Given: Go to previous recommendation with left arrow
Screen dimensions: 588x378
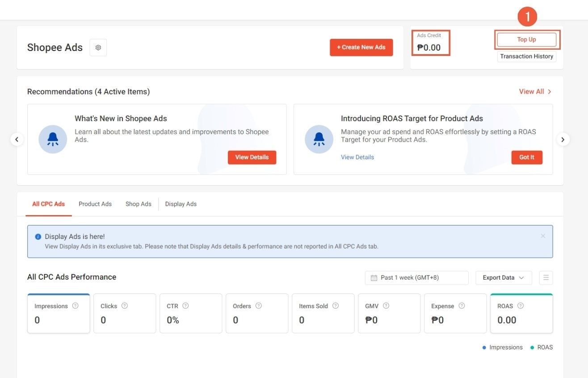Looking at the screenshot, I should click(x=17, y=140).
